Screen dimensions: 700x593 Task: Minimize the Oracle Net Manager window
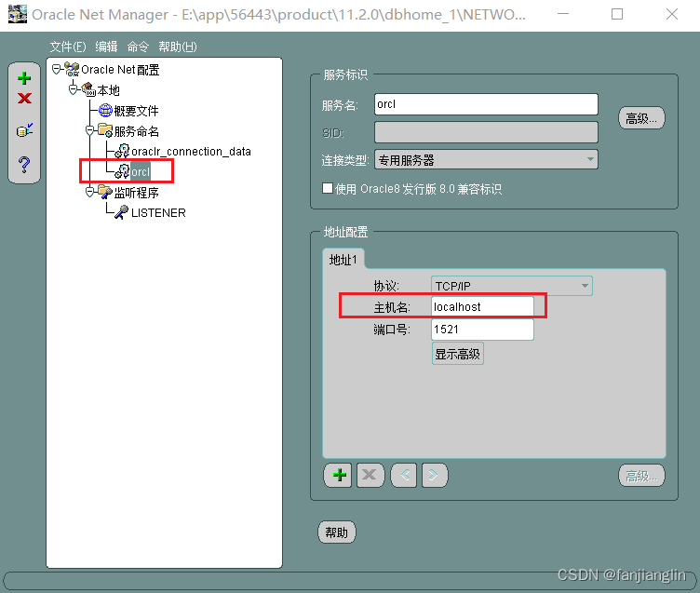tap(563, 14)
